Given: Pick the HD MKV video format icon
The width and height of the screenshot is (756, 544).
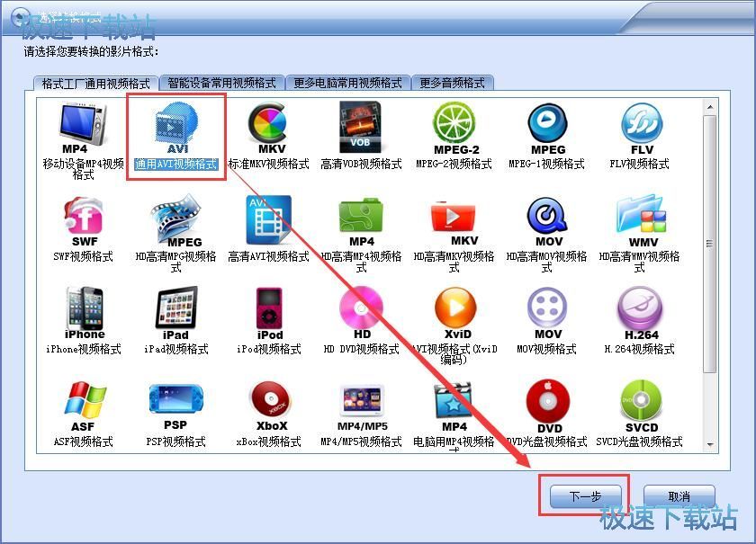Looking at the screenshot, I should click(x=454, y=223).
